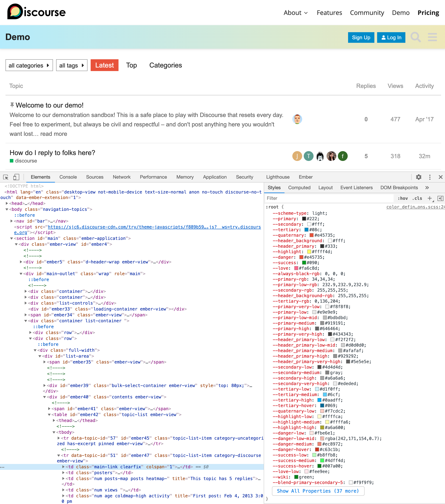Switch to the Computed tab
This screenshot has width=445, height=504.
pyautogui.click(x=299, y=188)
